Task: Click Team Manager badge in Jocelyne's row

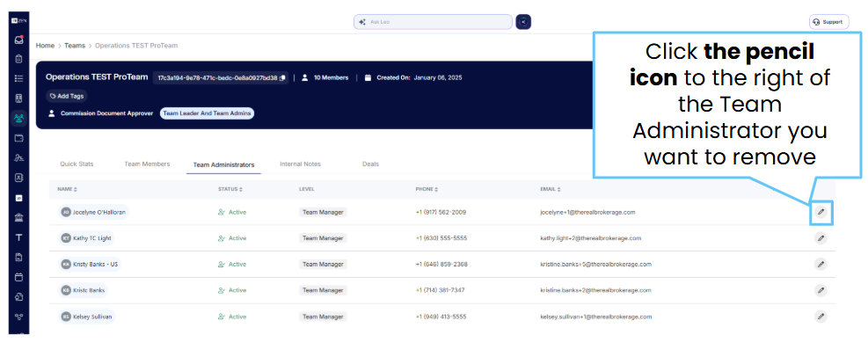Action: (324, 212)
